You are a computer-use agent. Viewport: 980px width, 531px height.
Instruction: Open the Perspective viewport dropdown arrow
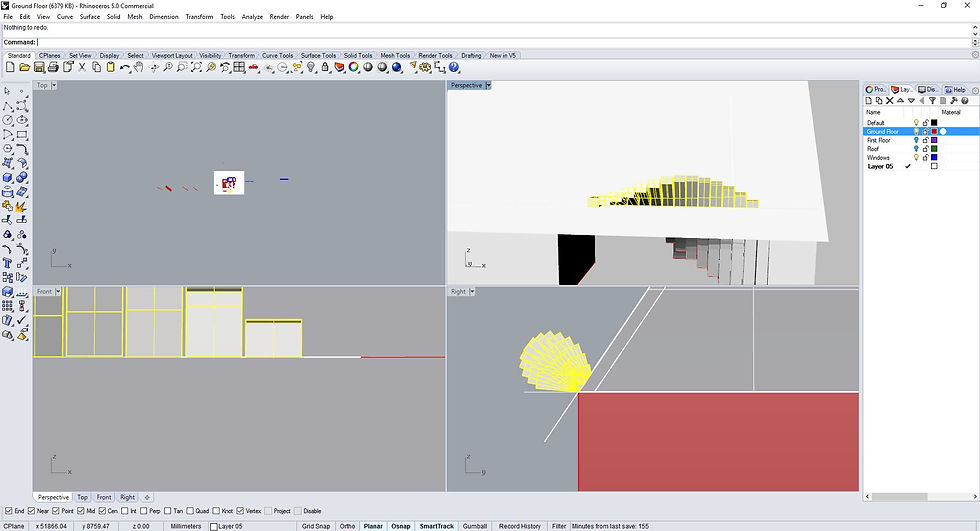click(488, 85)
